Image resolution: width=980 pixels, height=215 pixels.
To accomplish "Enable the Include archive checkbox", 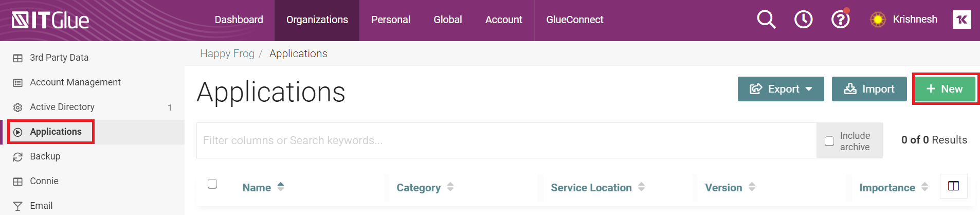I will pos(829,141).
